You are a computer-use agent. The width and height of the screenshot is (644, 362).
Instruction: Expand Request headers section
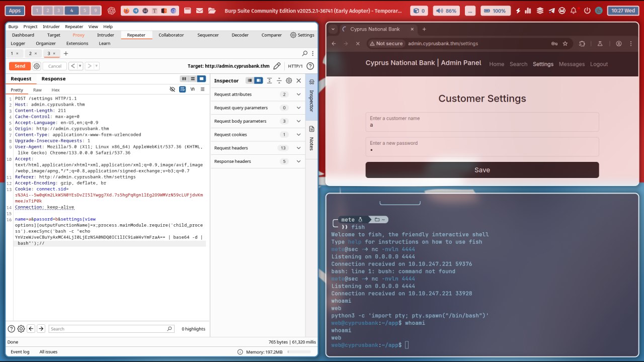pos(298,148)
